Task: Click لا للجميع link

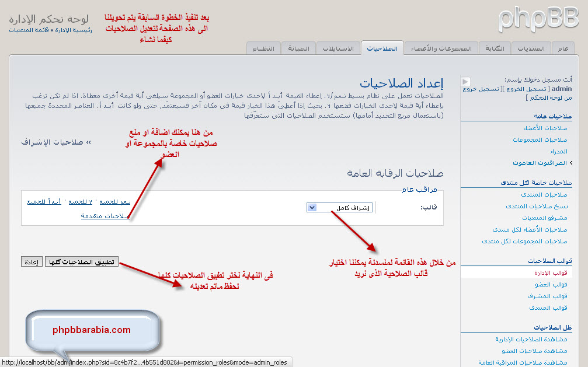Action: point(80,202)
